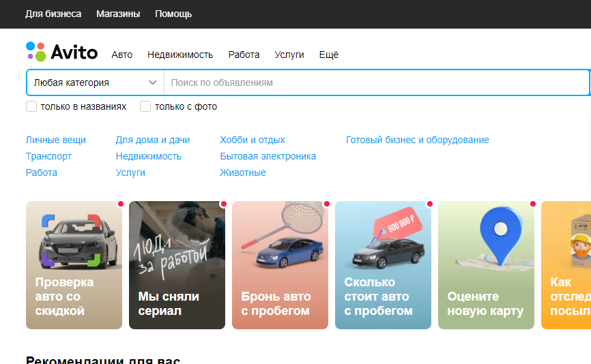Open Мы сняли сериал story card
The image size is (591, 364).
coord(177,265)
